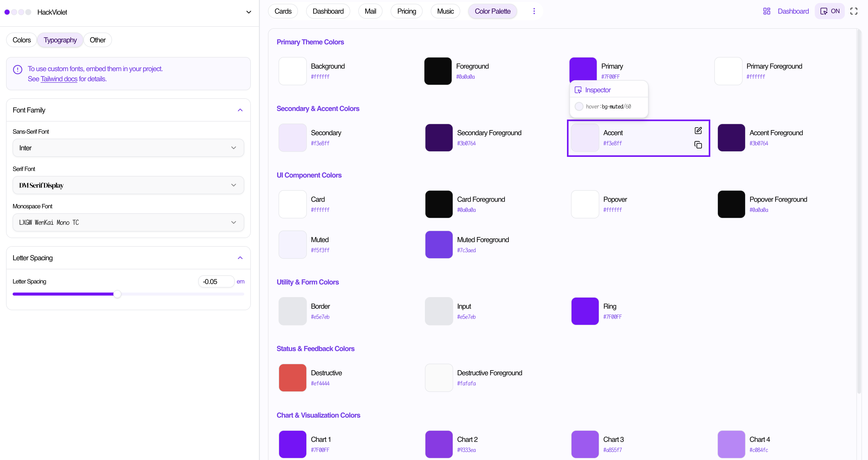The height and width of the screenshot is (460, 868).
Task: Open the HackViolet theme dropdown chevron
Action: (x=249, y=12)
